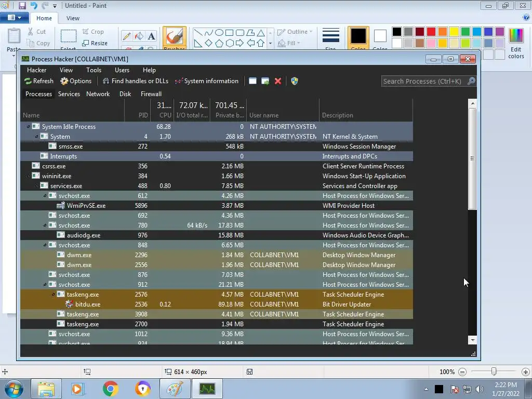Switch to the Network tab
This screenshot has height=399, width=532.
[98, 94]
